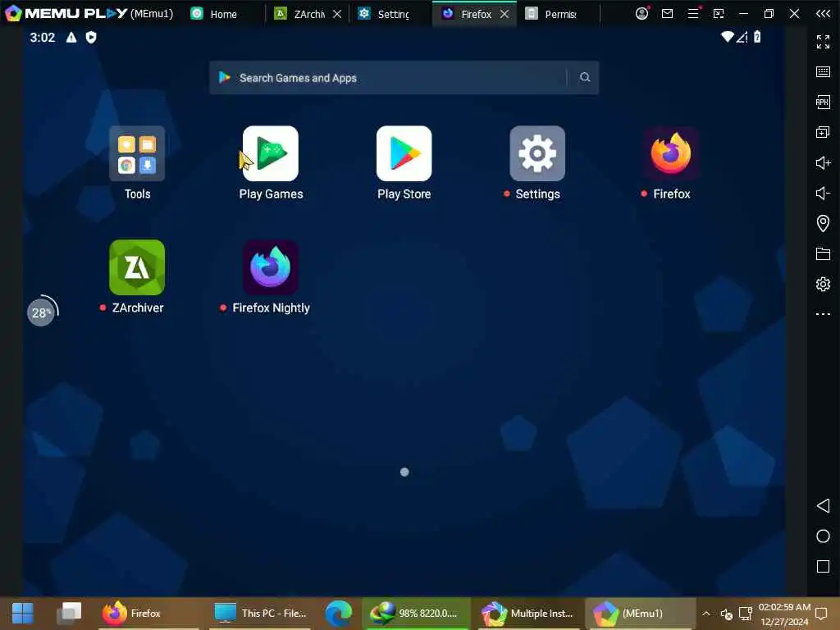Open the Windows notification center
The image size is (840, 630).
point(822,614)
